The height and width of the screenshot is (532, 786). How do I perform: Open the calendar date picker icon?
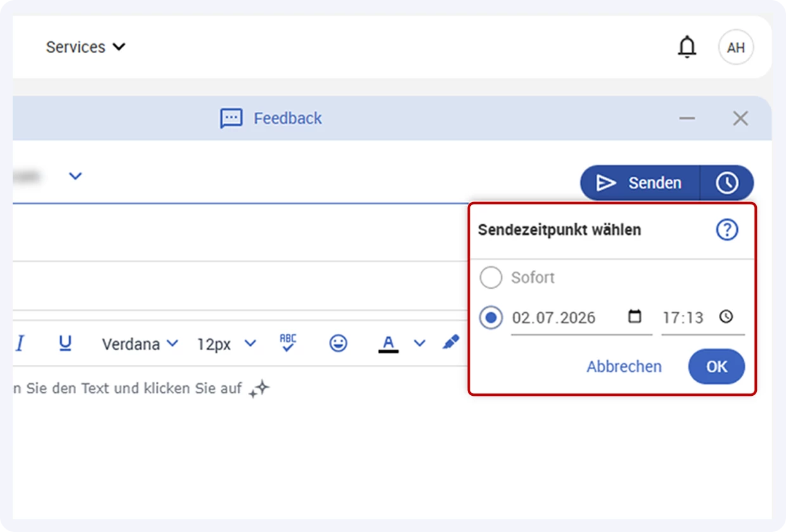tap(635, 316)
